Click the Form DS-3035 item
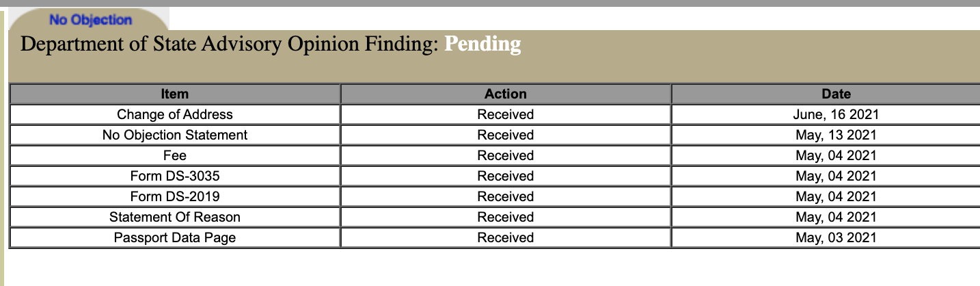This screenshot has height=286, width=980. point(175,176)
